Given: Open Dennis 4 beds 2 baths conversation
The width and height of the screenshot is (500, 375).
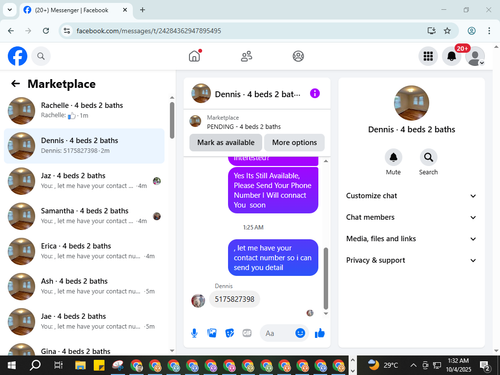Looking at the screenshot, I should [84, 146].
